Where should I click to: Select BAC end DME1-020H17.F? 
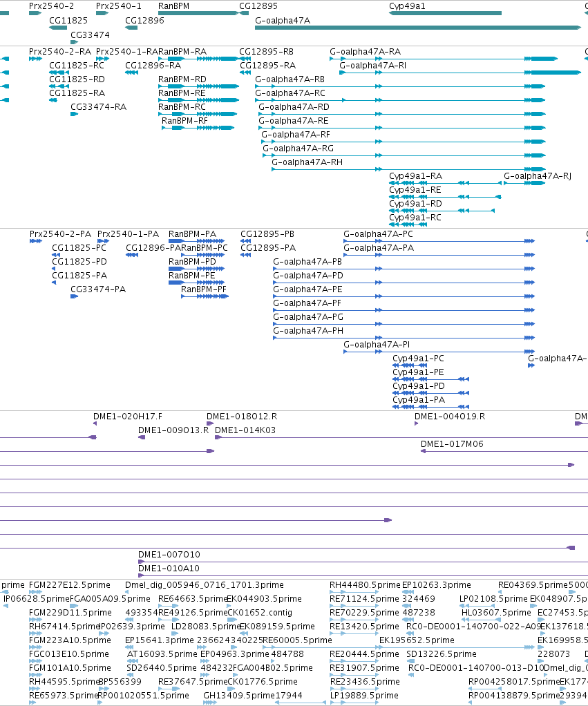(128, 417)
